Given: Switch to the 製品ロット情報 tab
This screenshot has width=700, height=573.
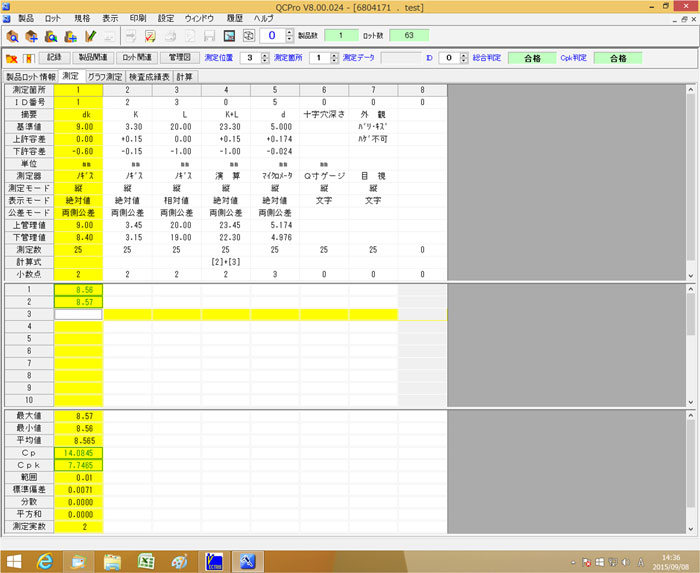Looking at the screenshot, I should 30,77.
